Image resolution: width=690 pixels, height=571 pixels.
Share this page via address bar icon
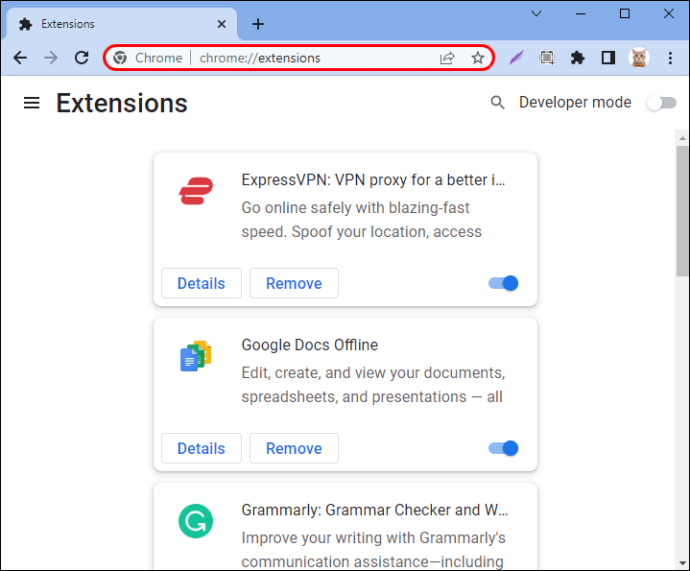click(x=447, y=58)
